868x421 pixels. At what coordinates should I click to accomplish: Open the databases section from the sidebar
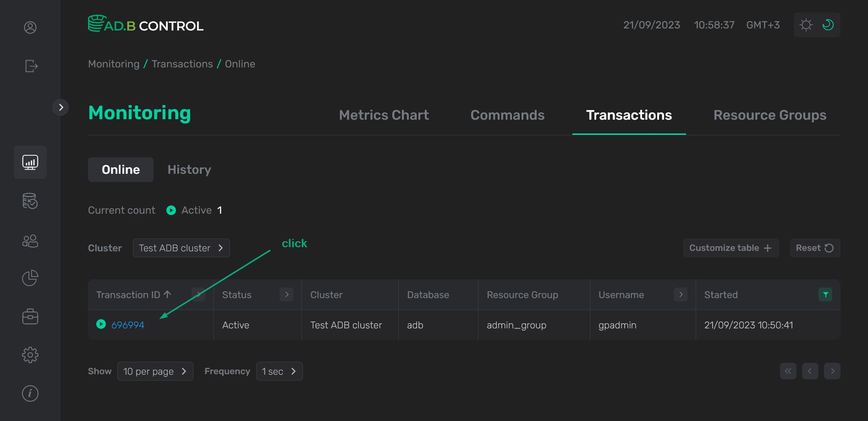(x=30, y=201)
